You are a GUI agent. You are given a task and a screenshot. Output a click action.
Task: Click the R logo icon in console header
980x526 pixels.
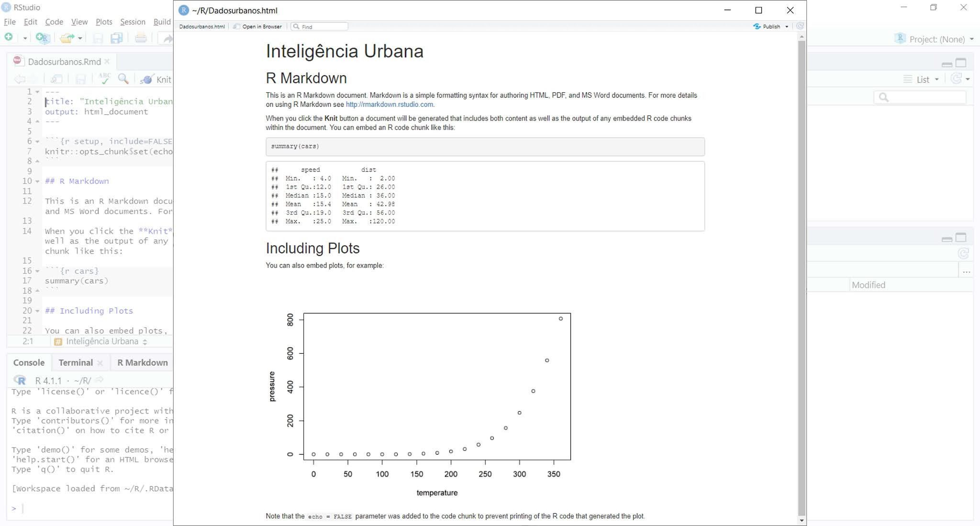click(20, 380)
